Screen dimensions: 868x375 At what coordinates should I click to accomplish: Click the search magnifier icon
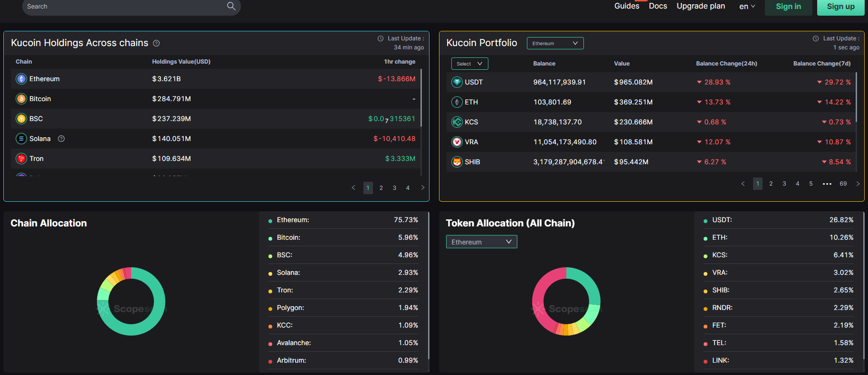coord(231,6)
